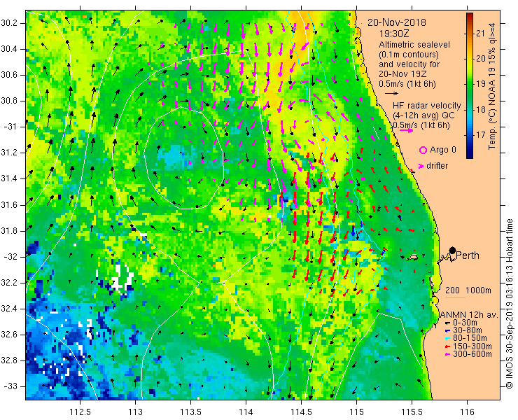Click the blue 30-80m arrow symbol in the ANMN legend
Image resolution: width=518 pixels, height=420 pixels.
point(447,330)
